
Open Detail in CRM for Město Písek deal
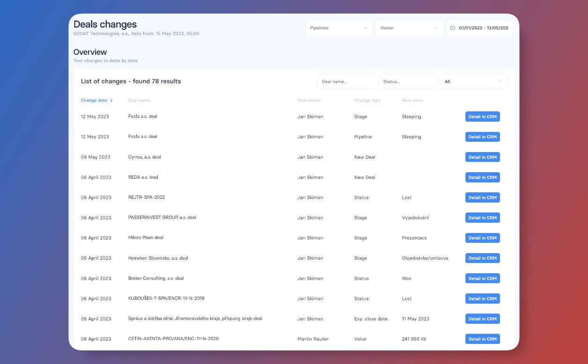(482, 238)
